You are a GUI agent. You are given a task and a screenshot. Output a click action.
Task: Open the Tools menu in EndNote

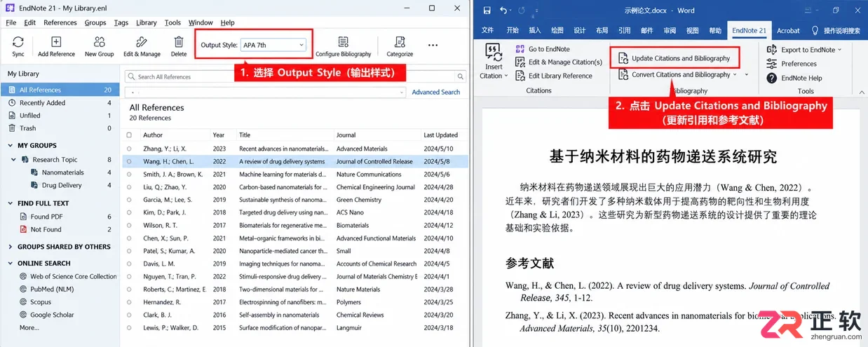click(172, 22)
